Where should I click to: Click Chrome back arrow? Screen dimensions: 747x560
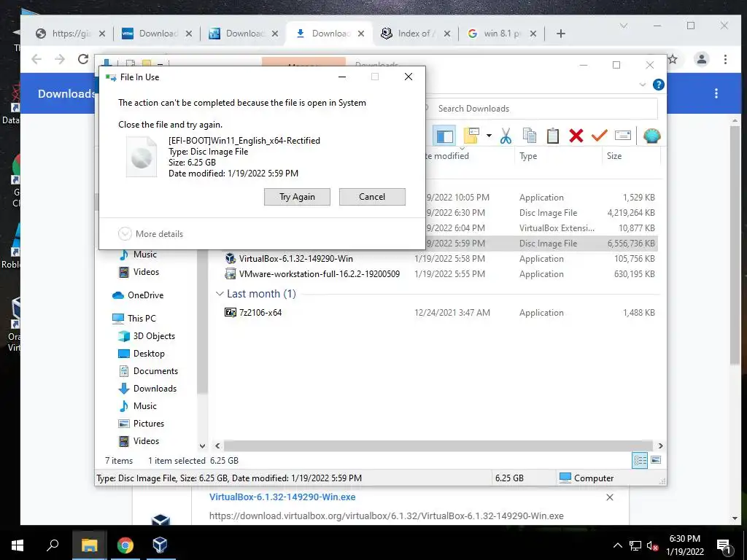point(36,59)
